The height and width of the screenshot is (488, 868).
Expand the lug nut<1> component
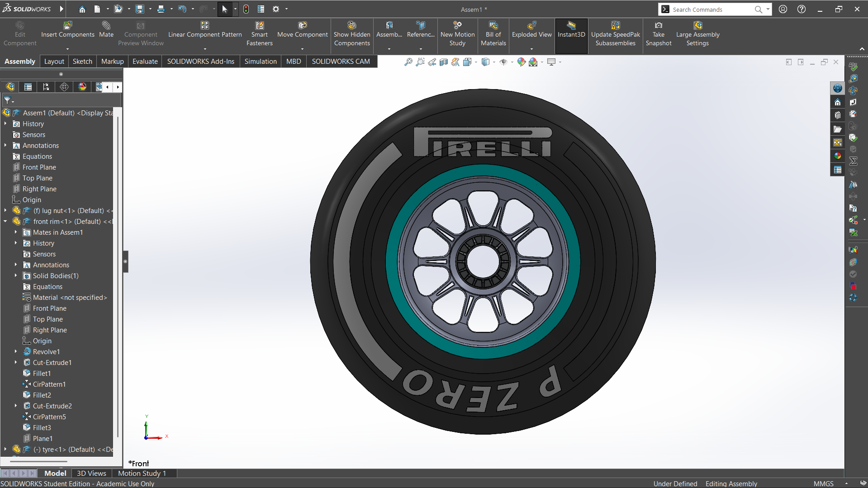pyautogui.click(x=5, y=210)
